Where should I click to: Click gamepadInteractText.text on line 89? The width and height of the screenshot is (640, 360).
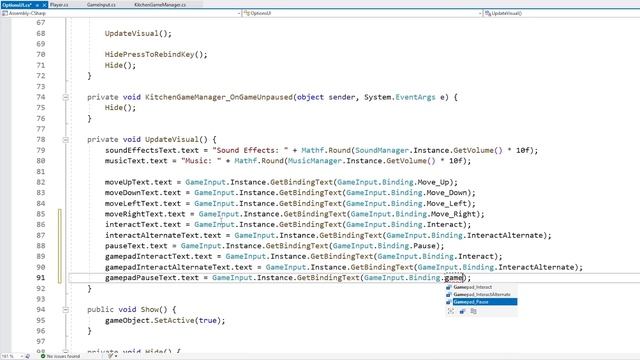click(158, 256)
